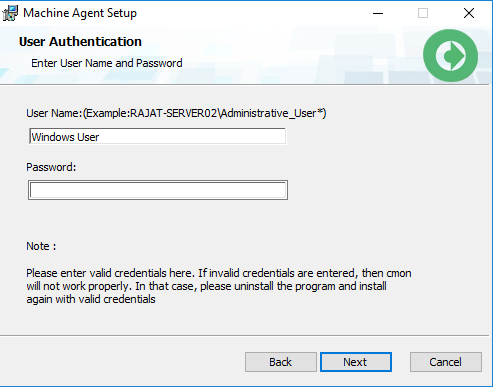Close the Machine Agent Setup window
The height and width of the screenshot is (390, 494).
coord(469,13)
